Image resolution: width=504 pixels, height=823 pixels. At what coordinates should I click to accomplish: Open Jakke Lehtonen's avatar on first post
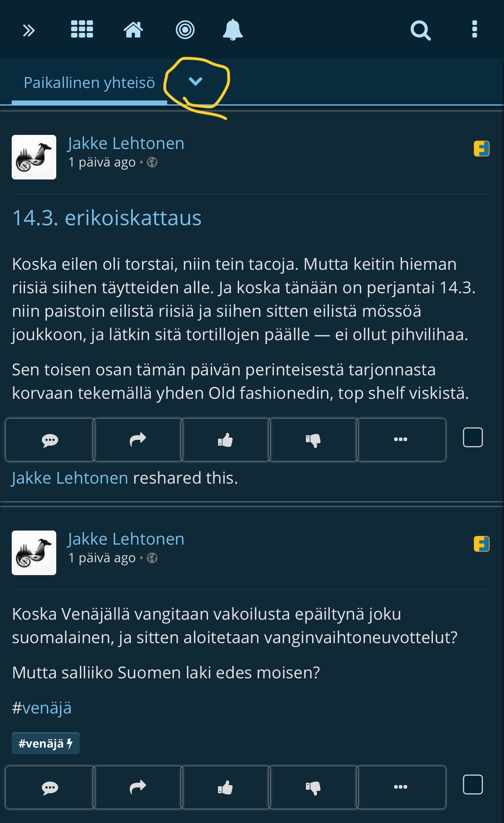(34, 157)
